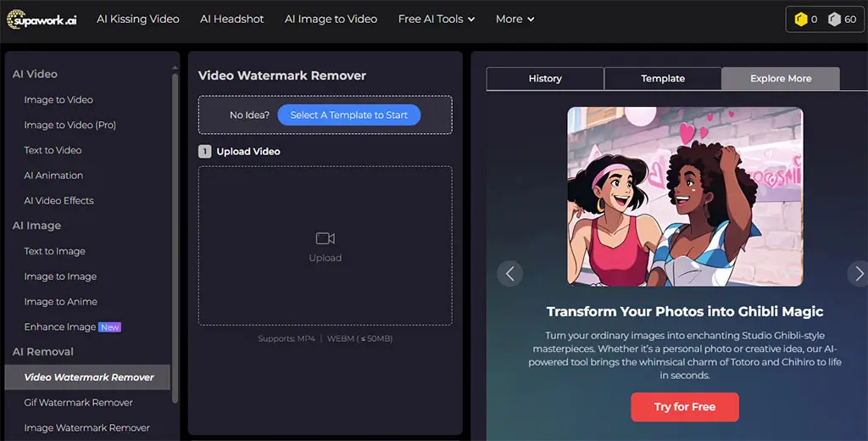Expand the More dropdown menu

(x=515, y=20)
